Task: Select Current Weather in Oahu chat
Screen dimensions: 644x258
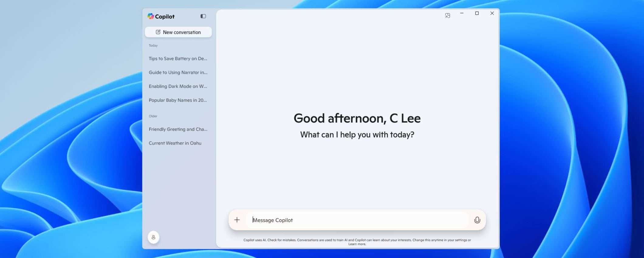Action: pos(175,143)
